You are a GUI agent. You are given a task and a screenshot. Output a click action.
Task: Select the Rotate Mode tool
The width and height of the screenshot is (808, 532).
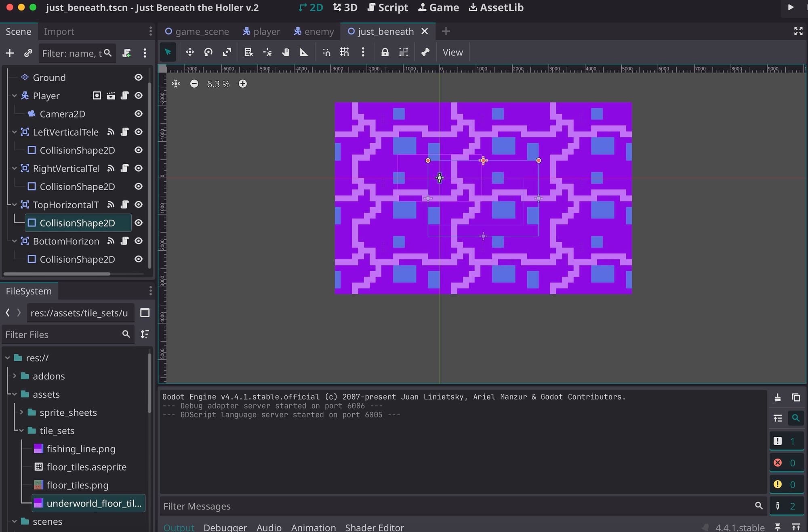click(208, 52)
